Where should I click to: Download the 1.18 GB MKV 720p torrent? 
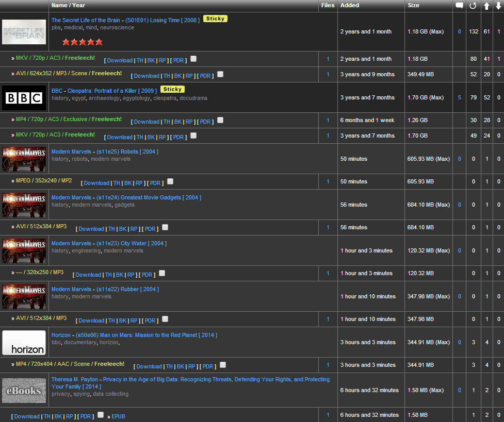pos(120,60)
